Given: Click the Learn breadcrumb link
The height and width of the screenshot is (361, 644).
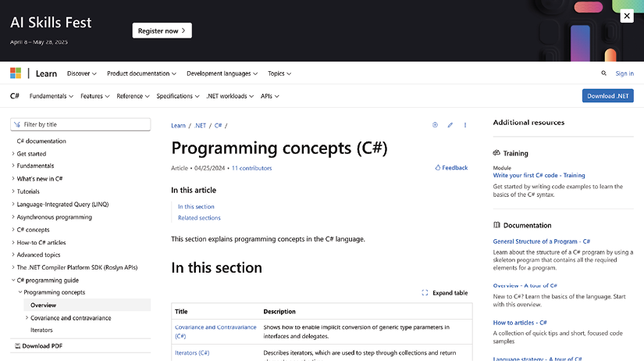Looking at the screenshot, I should (178, 125).
